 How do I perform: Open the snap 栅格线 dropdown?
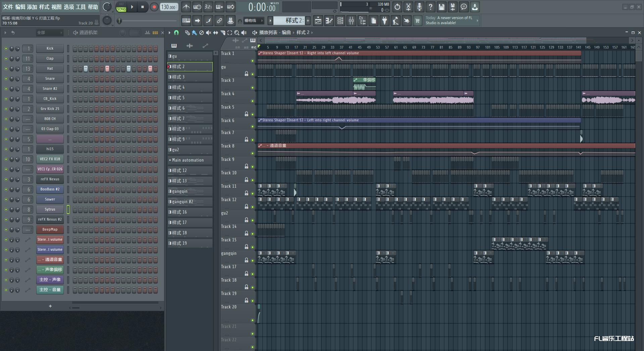click(254, 21)
